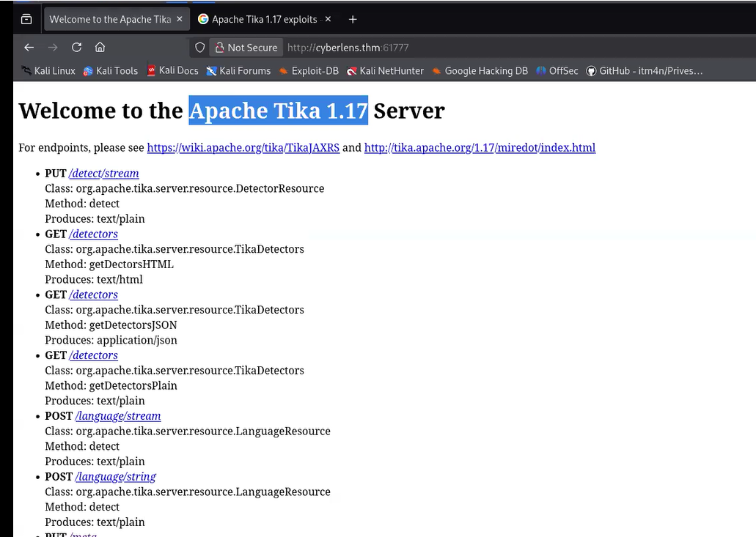The width and height of the screenshot is (756, 537).
Task: Open the Exploit-DB bookmark
Action: (x=309, y=71)
